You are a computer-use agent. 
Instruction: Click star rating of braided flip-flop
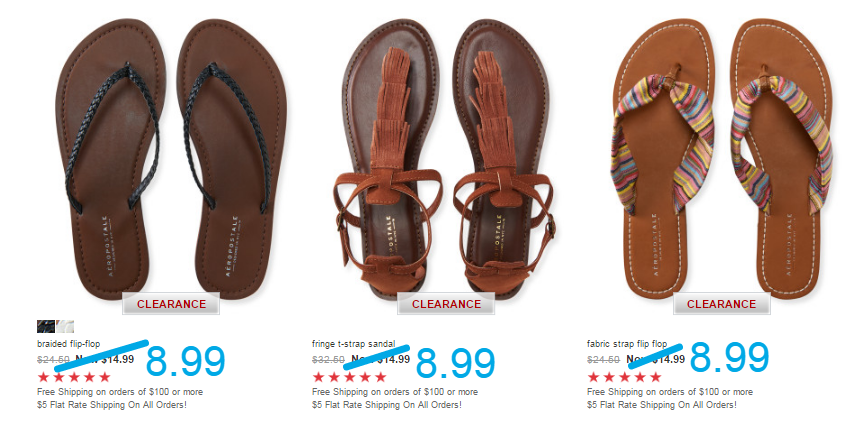coord(74,376)
